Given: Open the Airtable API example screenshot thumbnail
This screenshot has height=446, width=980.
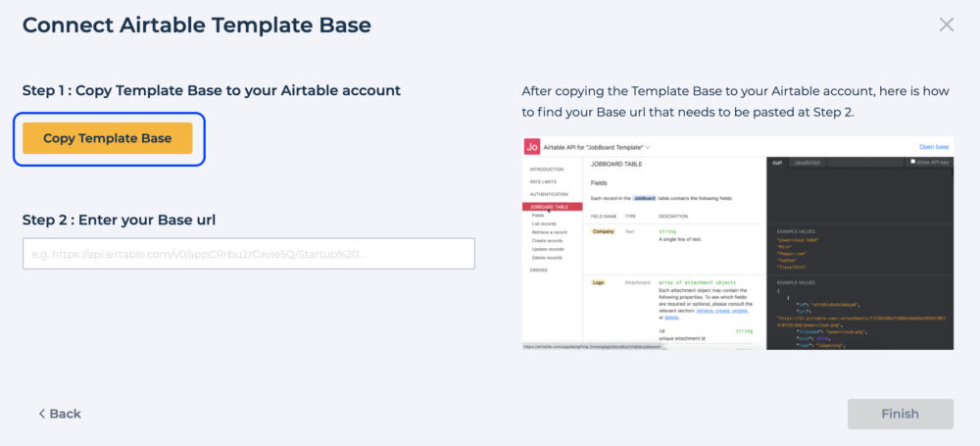Looking at the screenshot, I should click(x=738, y=243).
